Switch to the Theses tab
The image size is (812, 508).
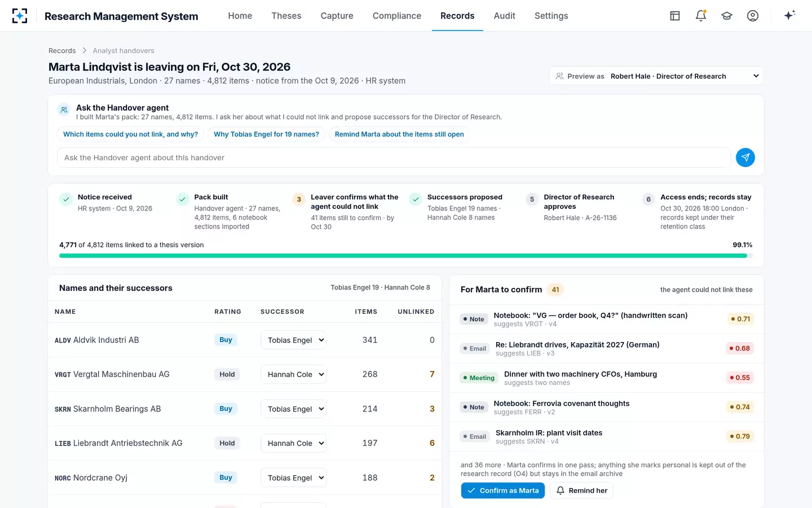tap(286, 16)
